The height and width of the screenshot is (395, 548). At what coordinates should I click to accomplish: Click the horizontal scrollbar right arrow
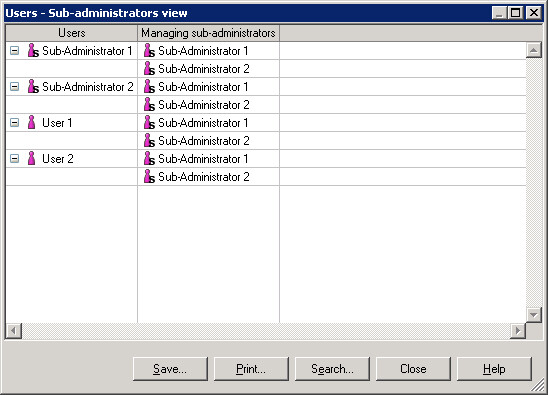point(518,330)
